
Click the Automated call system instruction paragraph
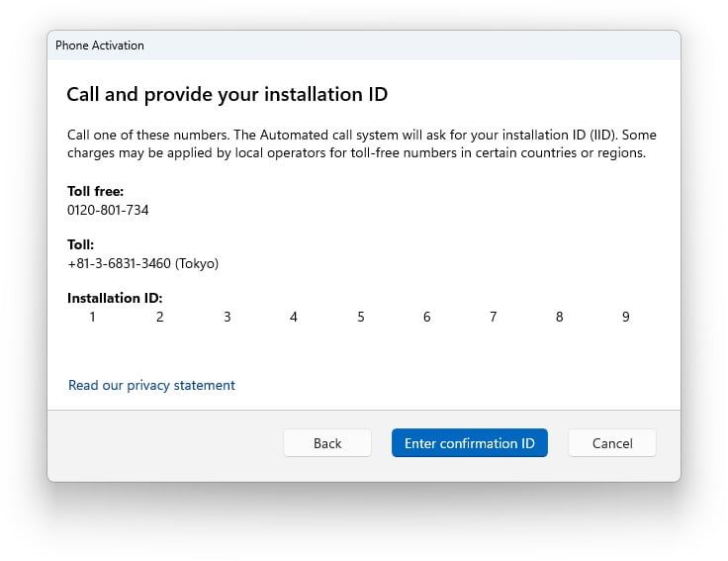point(361,144)
